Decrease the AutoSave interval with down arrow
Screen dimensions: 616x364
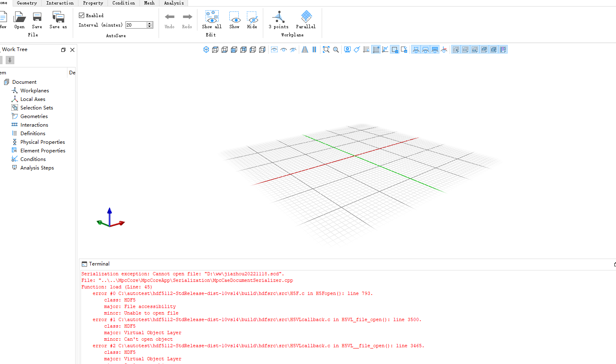150,27
